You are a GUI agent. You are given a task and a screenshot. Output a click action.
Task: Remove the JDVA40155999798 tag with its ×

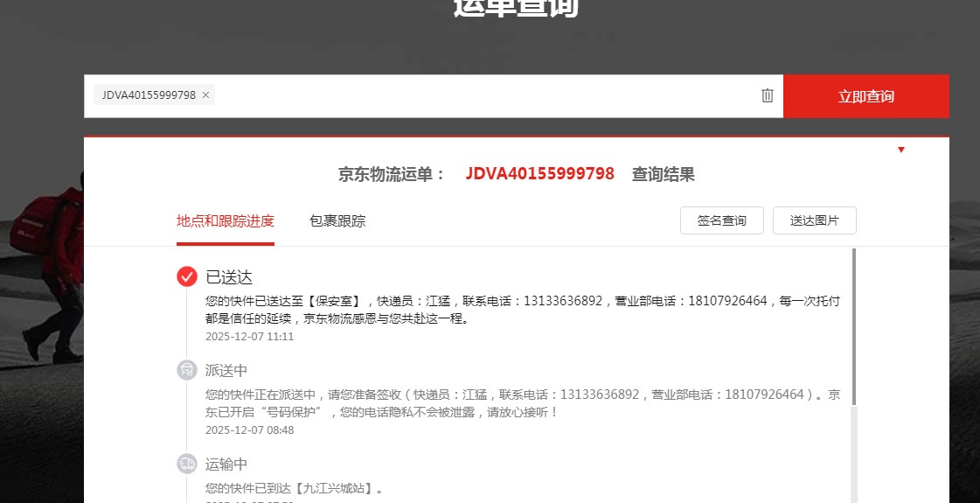(x=205, y=95)
